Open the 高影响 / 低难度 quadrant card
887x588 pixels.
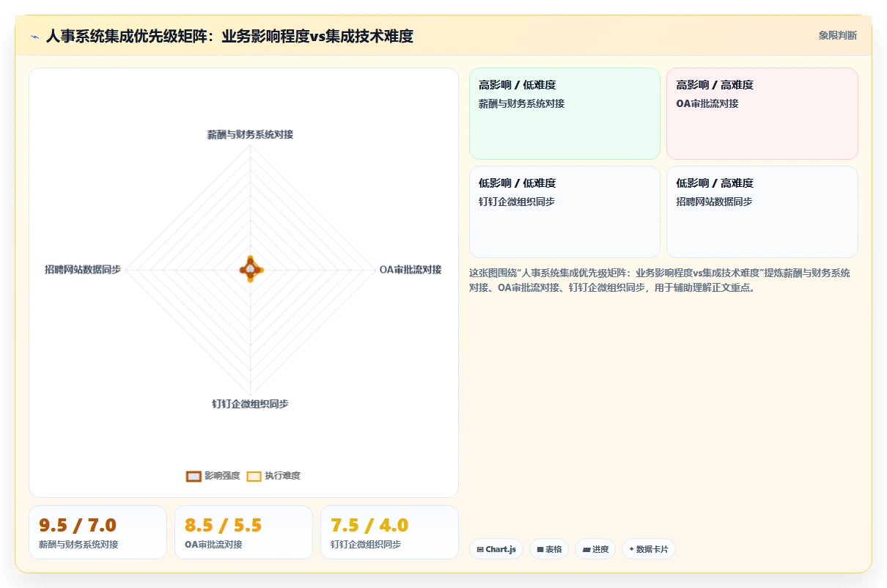pos(564,114)
